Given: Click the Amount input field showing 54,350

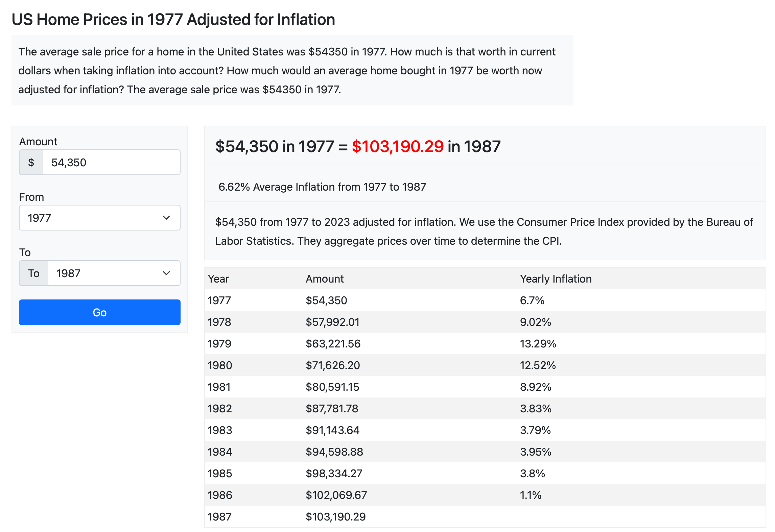Looking at the screenshot, I should click(112, 162).
